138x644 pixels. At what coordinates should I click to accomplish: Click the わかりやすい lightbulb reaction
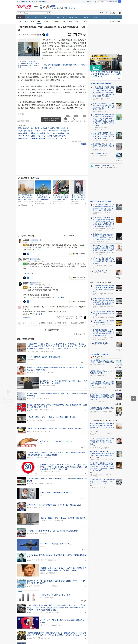(74, 118)
